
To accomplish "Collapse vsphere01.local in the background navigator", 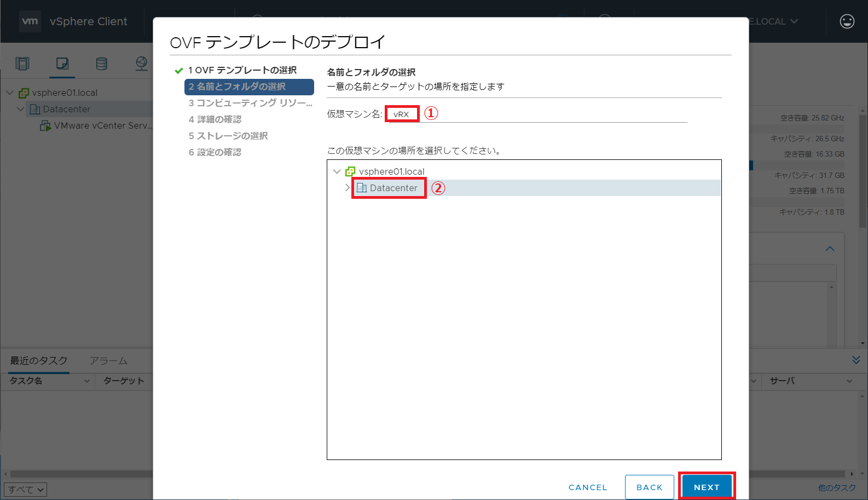I will [x=9, y=93].
